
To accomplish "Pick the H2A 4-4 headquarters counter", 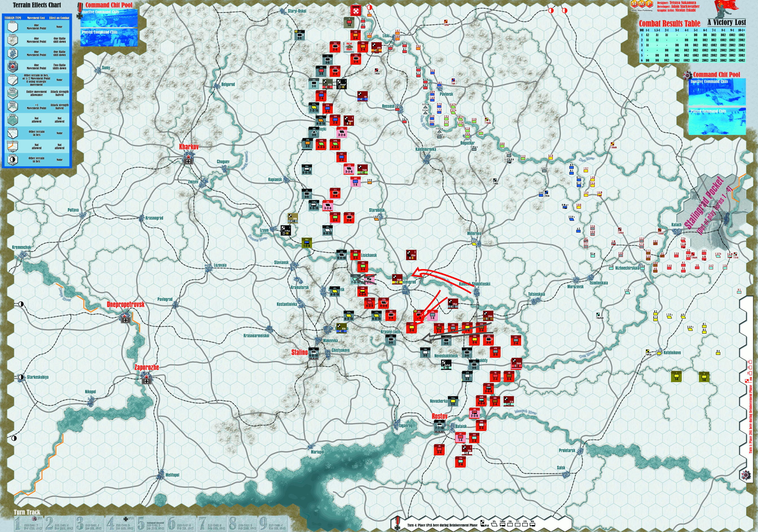I will [328, 84].
